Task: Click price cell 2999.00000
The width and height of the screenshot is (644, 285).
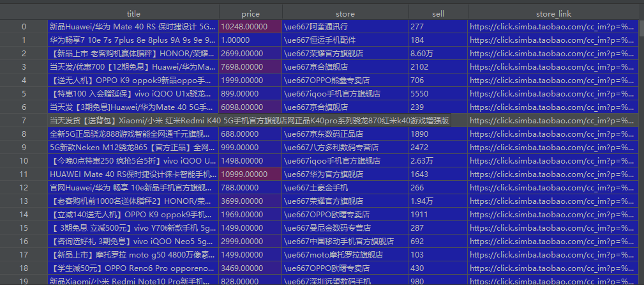Action: (251, 242)
